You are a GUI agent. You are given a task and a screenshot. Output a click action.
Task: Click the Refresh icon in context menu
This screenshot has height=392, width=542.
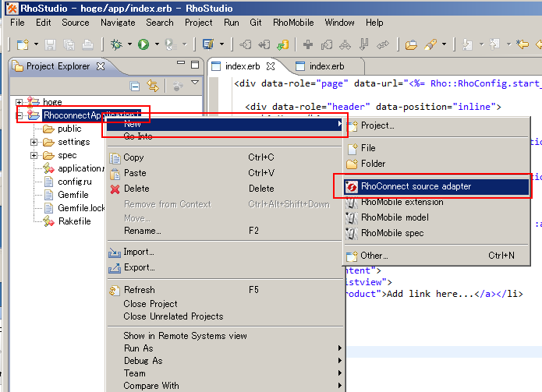(x=115, y=291)
